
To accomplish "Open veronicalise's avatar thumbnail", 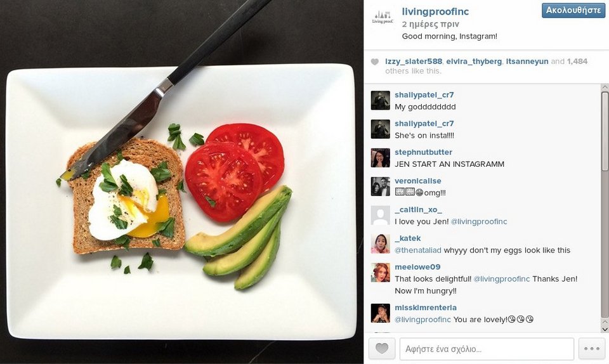I will 380,186.
